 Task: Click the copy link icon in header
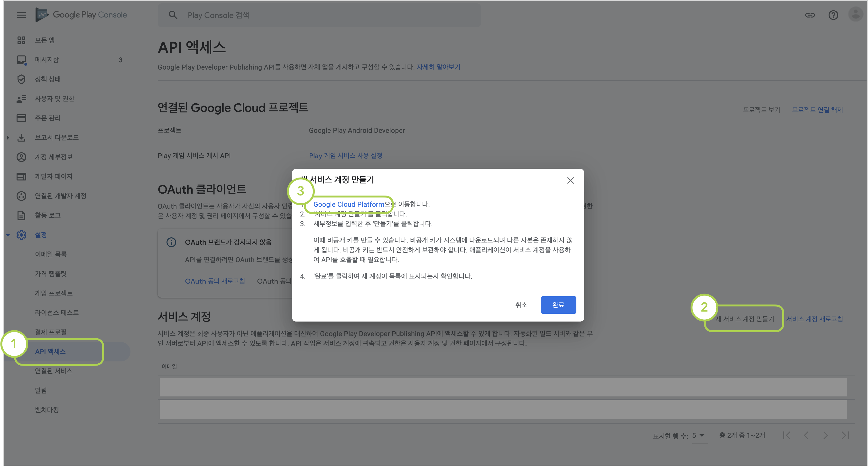click(x=810, y=15)
